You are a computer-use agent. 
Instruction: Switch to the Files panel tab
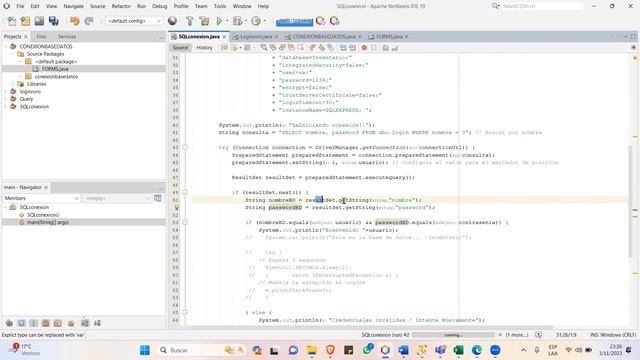[41, 36]
